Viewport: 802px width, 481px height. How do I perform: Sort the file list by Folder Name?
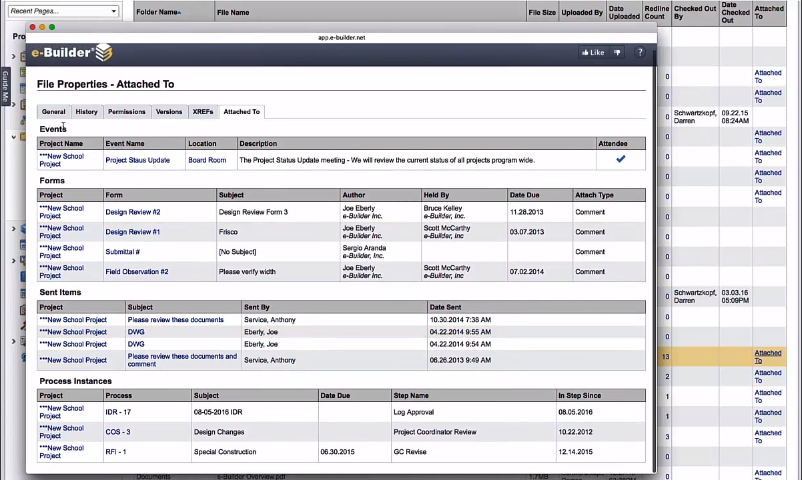click(158, 13)
